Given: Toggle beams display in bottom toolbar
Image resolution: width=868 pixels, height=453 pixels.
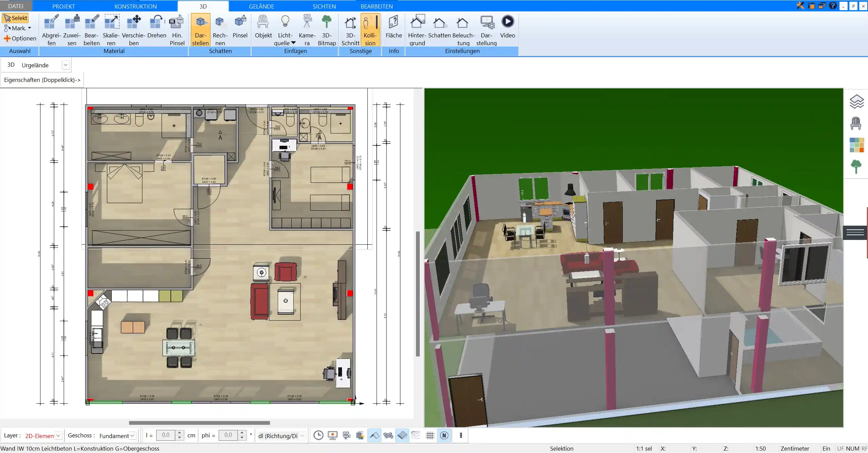Looking at the screenshot, I should (388, 435).
